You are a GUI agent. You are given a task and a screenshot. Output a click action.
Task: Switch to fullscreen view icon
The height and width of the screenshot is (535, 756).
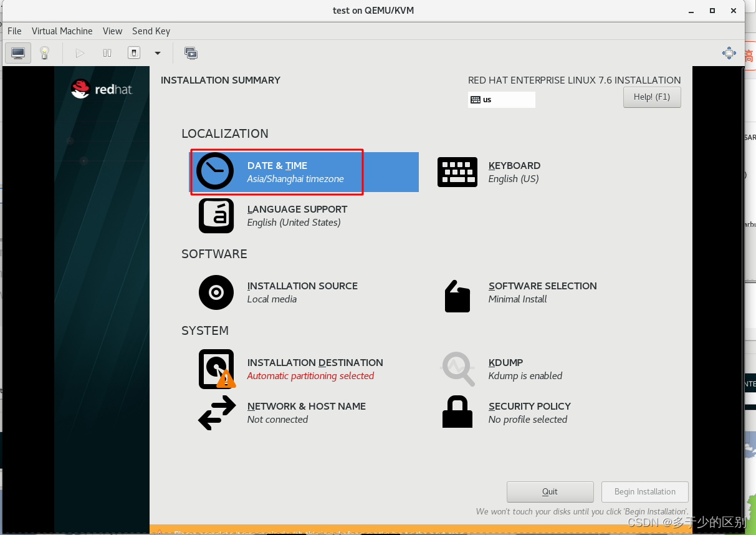pyautogui.click(x=729, y=53)
